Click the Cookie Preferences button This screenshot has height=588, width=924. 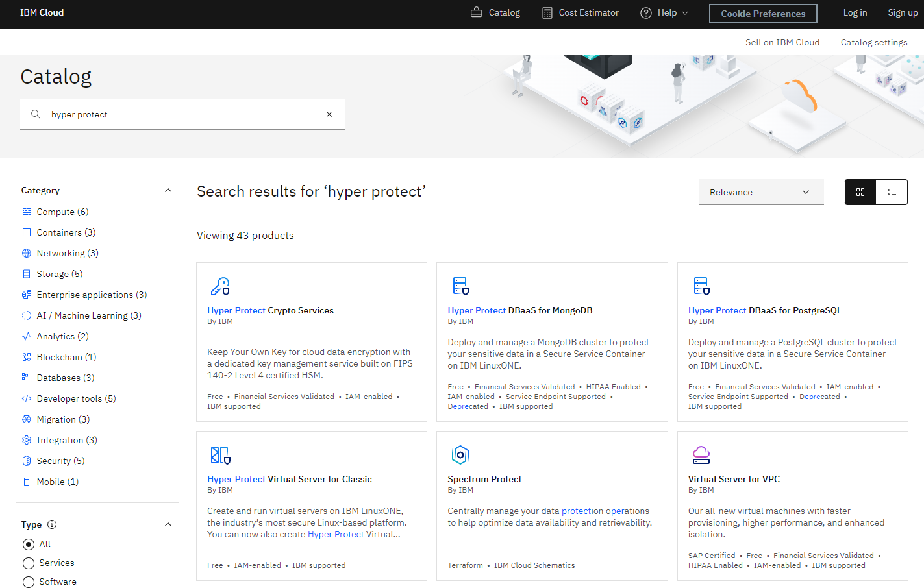pyautogui.click(x=763, y=14)
